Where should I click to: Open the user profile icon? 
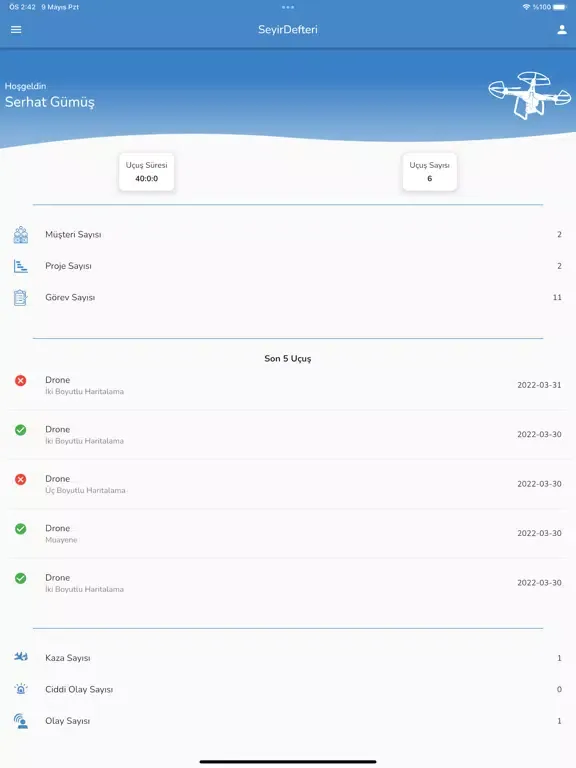[x=562, y=29]
